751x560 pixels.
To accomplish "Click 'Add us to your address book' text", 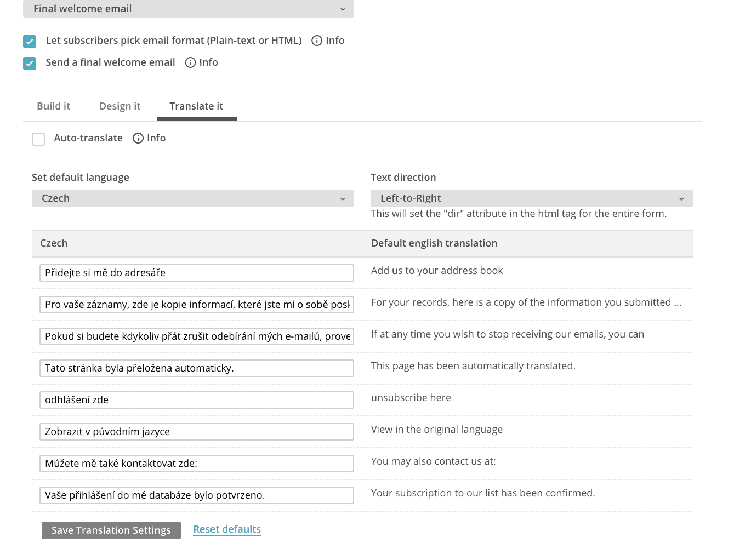I will (437, 271).
